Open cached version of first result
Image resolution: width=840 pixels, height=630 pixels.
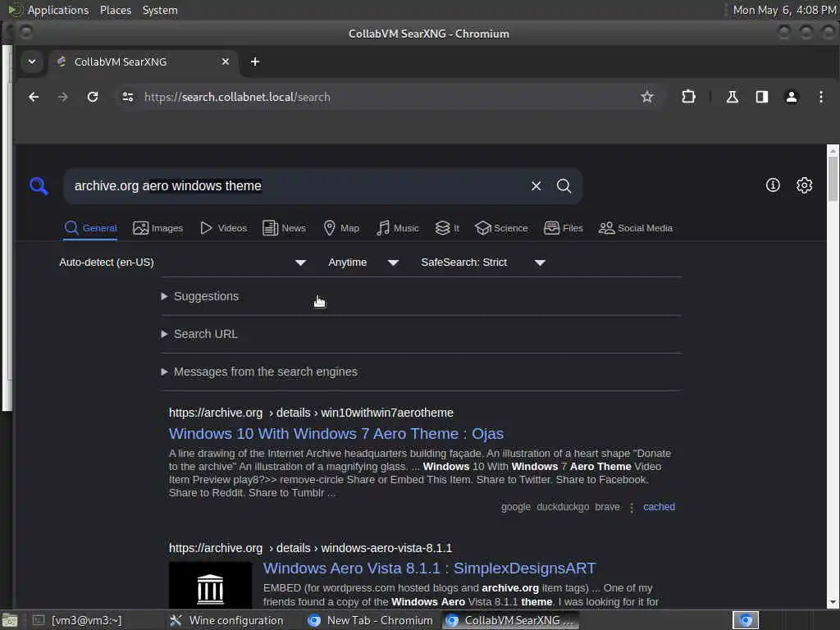[659, 507]
